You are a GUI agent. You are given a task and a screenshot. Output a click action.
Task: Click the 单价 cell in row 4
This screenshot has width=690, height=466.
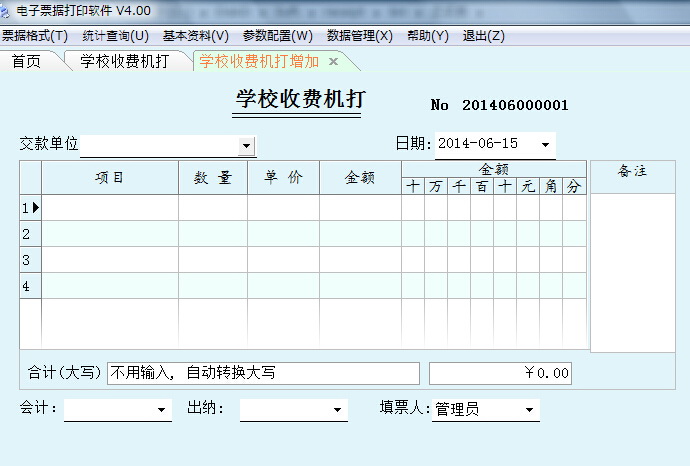(x=283, y=286)
